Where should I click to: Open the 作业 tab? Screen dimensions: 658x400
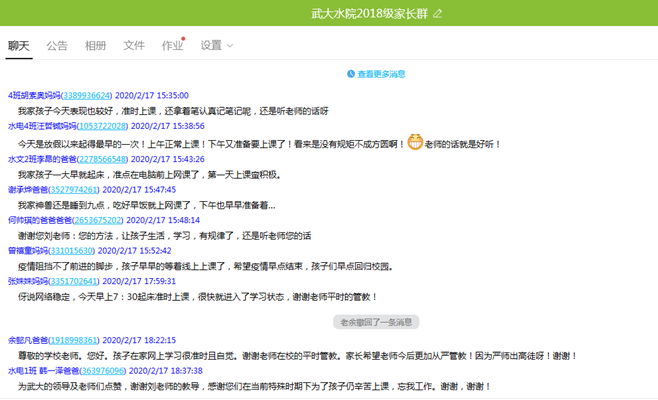tap(172, 46)
